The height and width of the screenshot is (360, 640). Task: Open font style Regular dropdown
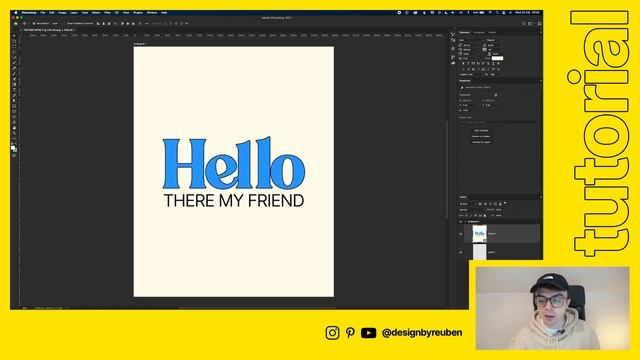point(495,40)
